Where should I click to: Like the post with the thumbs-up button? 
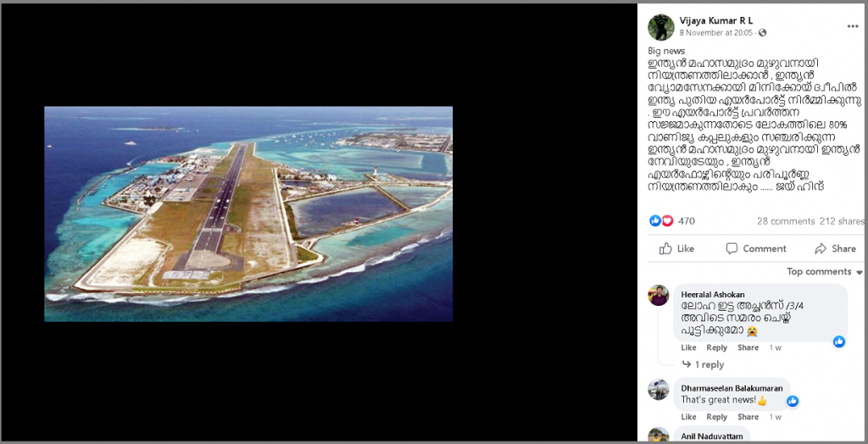click(x=676, y=248)
